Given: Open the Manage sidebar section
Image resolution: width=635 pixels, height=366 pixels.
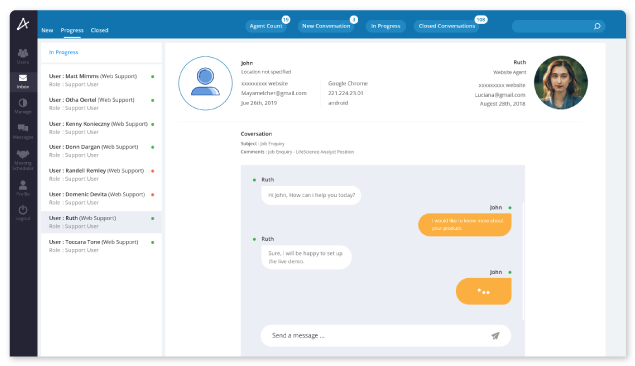Looking at the screenshot, I should [23, 106].
